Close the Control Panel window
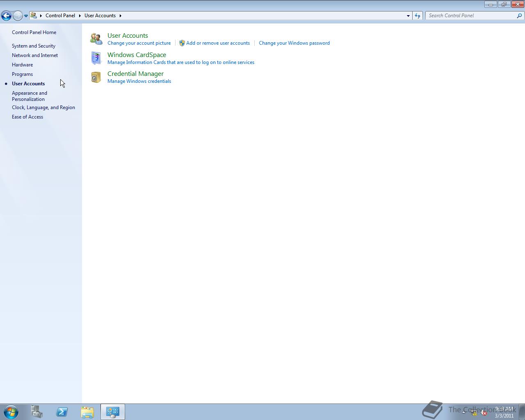This screenshot has width=525, height=420. click(518, 5)
